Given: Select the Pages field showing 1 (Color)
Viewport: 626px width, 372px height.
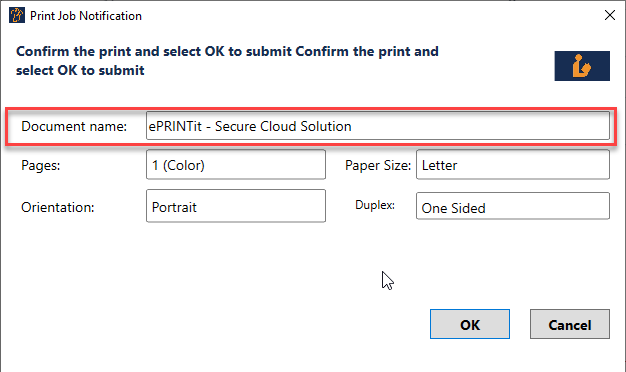Looking at the screenshot, I should point(236,164).
